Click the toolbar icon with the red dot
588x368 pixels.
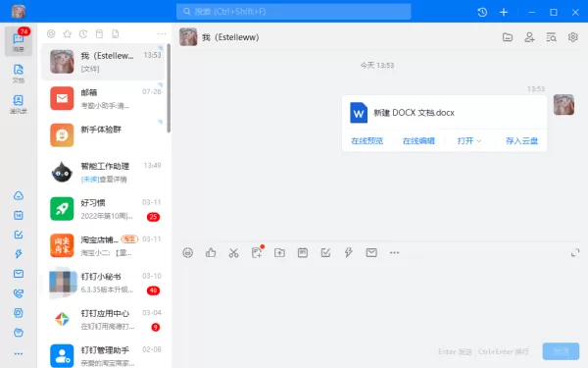257,252
